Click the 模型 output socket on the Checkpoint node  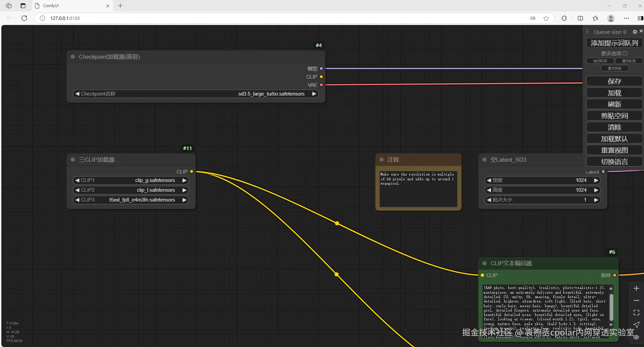(x=321, y=69)
